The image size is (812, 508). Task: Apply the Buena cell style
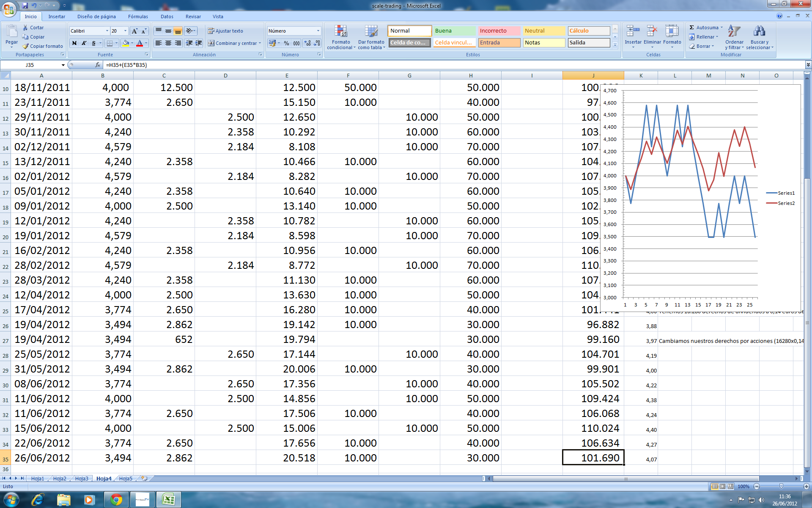coord(454,31)
